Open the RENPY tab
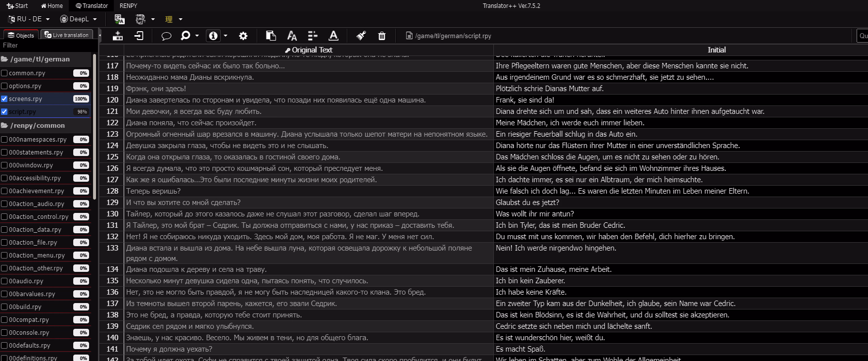This screenshot has width=868, height=361. 128,6
